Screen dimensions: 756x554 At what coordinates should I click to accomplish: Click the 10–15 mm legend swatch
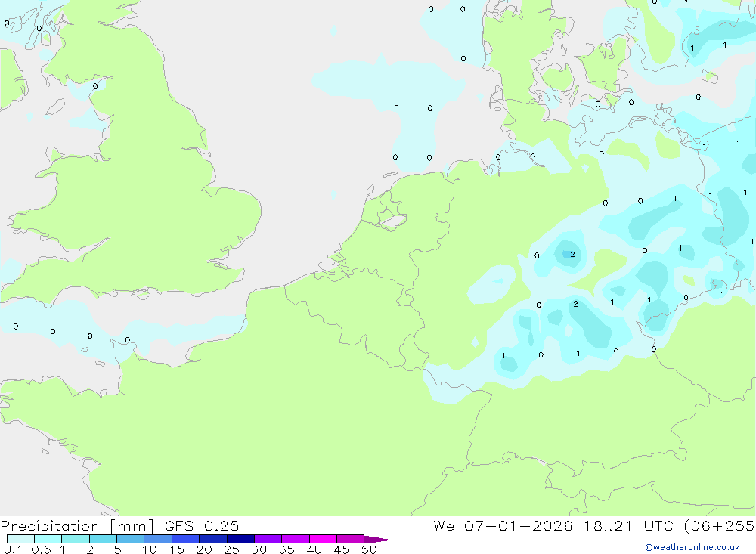click(x=158, y=539)
